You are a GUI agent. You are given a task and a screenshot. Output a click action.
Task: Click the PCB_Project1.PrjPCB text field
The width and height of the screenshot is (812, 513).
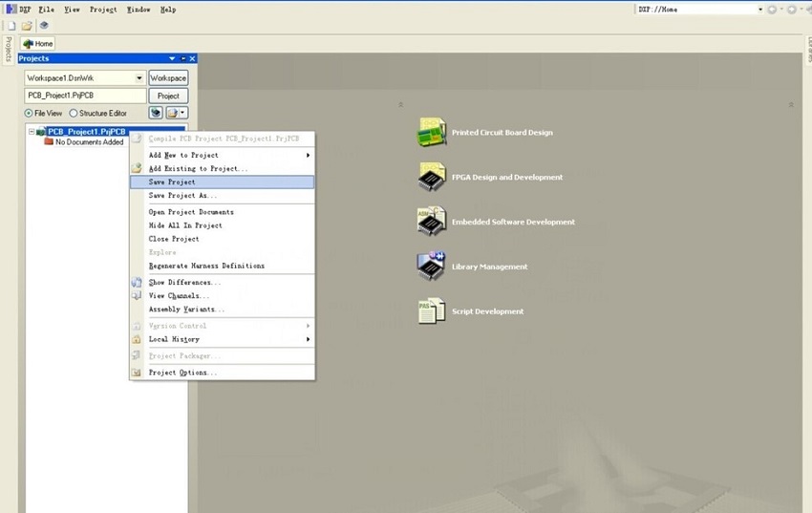[x=85, y=96]
